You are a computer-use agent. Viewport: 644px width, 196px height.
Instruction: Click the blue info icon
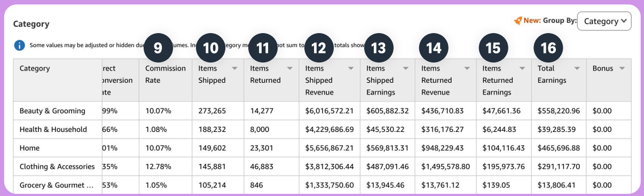pyautogui.click(x=19, y=45)
